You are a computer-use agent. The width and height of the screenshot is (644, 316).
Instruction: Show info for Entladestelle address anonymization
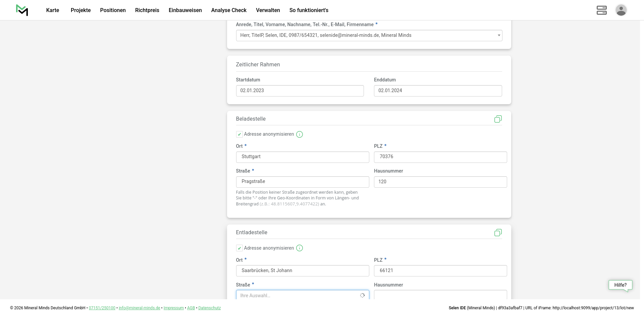coord(300,248)
